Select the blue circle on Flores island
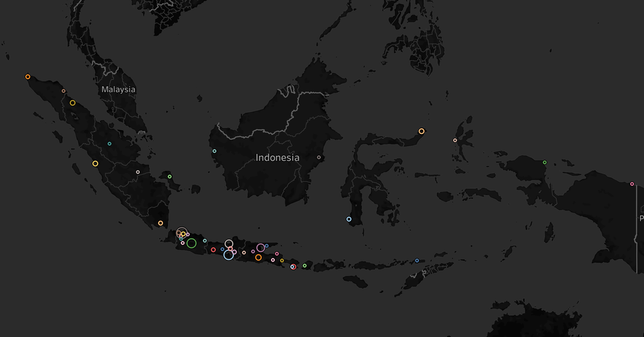The height and width of the screenshot is (337, 644). point(417,261)
